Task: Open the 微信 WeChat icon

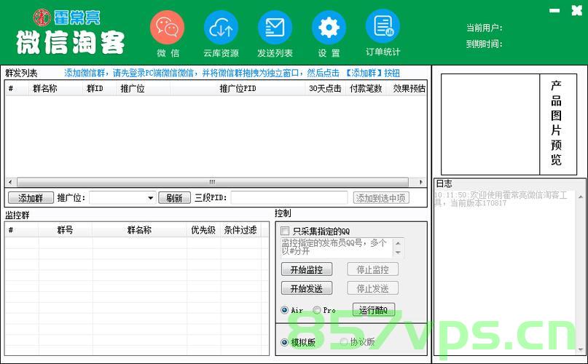Action: click(168, 28)
